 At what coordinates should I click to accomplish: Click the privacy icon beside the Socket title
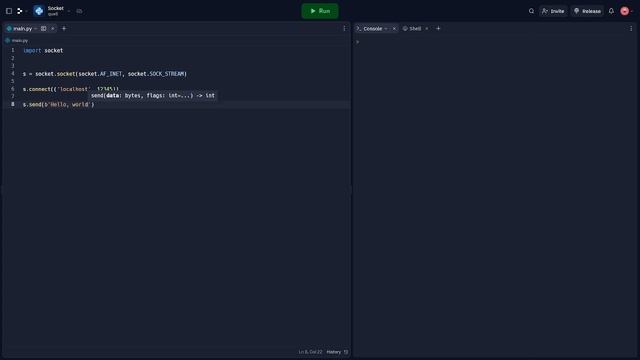click(79, 11)
